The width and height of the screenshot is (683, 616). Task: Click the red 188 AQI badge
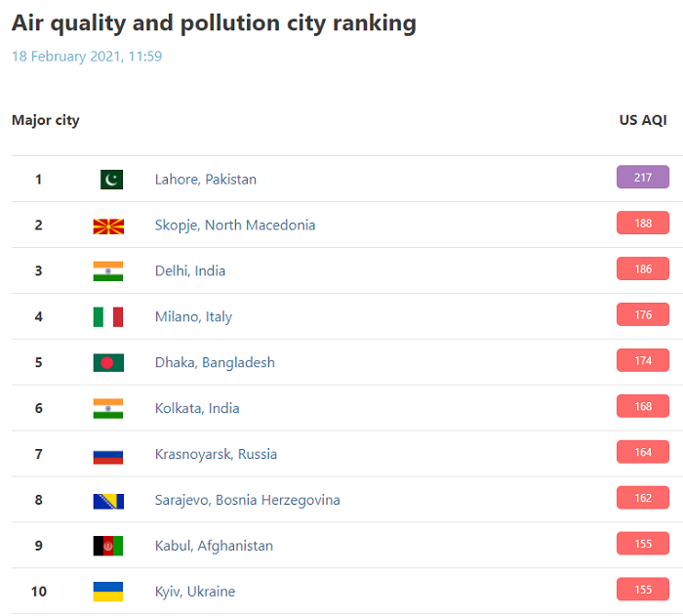pyautogui.click(x=642, y=223)
